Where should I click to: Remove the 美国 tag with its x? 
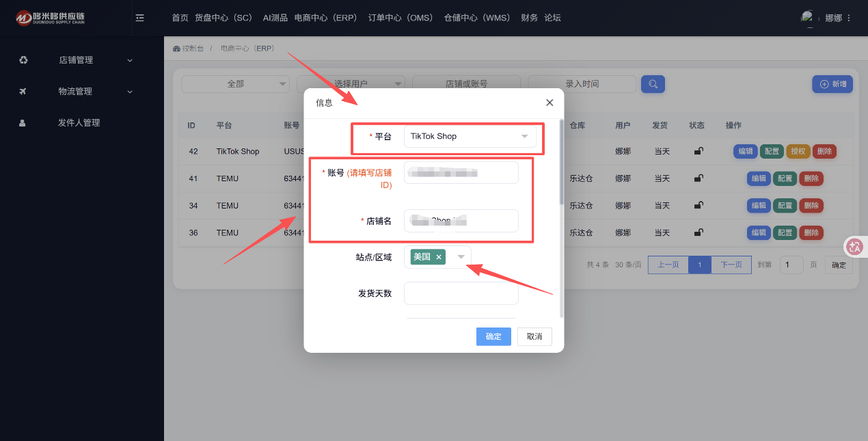click(x=439, y=257)
